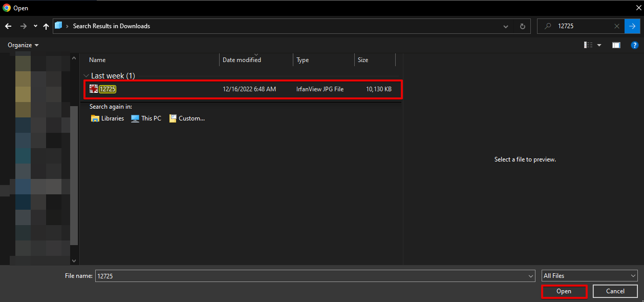
Task: Open the All Files type dropdown
Action: 589,276
